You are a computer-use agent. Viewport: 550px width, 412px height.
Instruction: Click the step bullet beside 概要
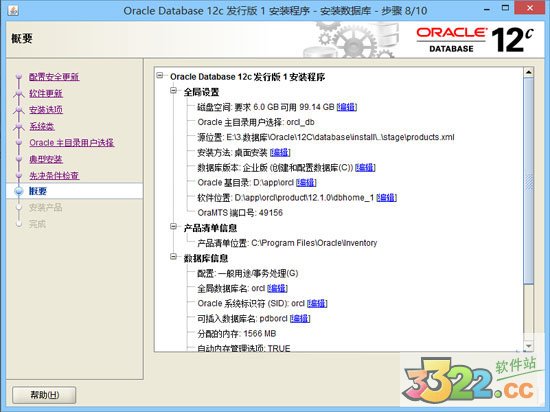click(19, 191)
